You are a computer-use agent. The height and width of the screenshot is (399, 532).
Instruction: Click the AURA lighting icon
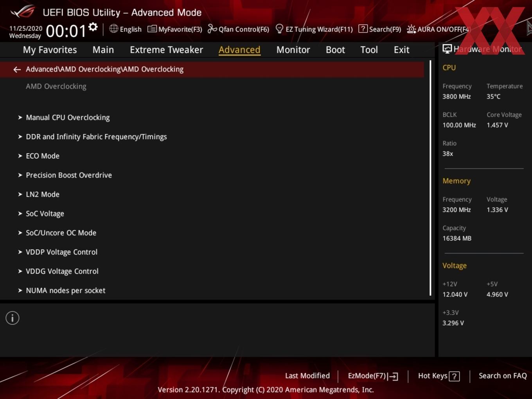pyautogui.click(x=411, y=29)
